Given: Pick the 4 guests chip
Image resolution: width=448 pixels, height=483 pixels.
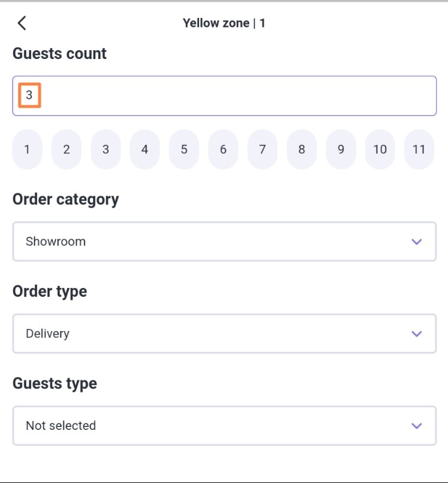Looking at the screenshot, I should 145,150.
